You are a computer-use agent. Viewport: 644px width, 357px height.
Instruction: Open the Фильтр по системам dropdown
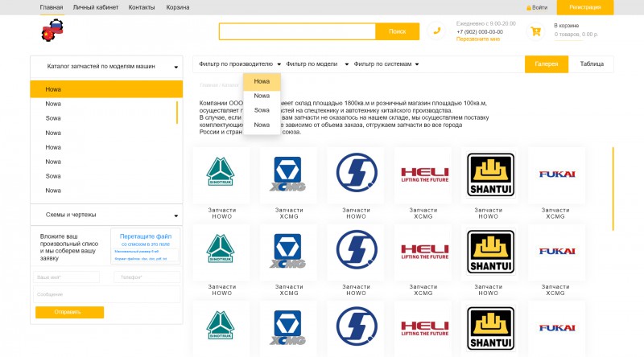click(x=386, y=64)
